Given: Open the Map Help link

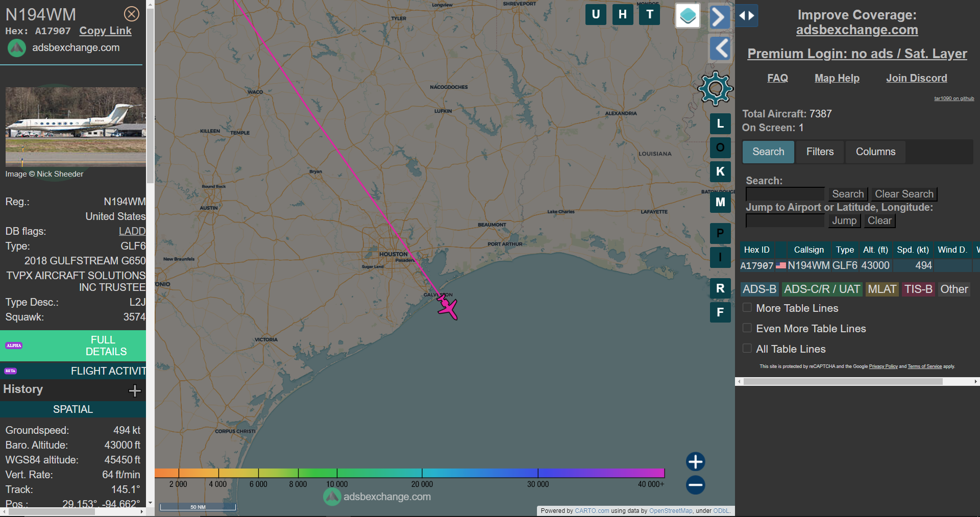Looking at the screenshot, I should [837, 78].
